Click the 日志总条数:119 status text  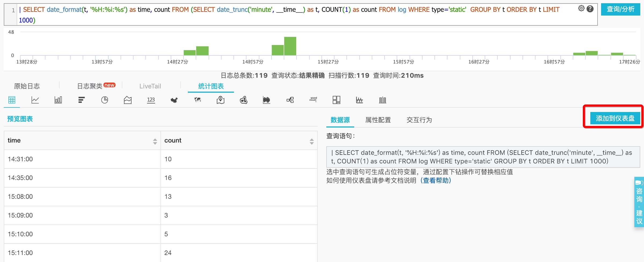pyautogui.click(x=244, y=76)
